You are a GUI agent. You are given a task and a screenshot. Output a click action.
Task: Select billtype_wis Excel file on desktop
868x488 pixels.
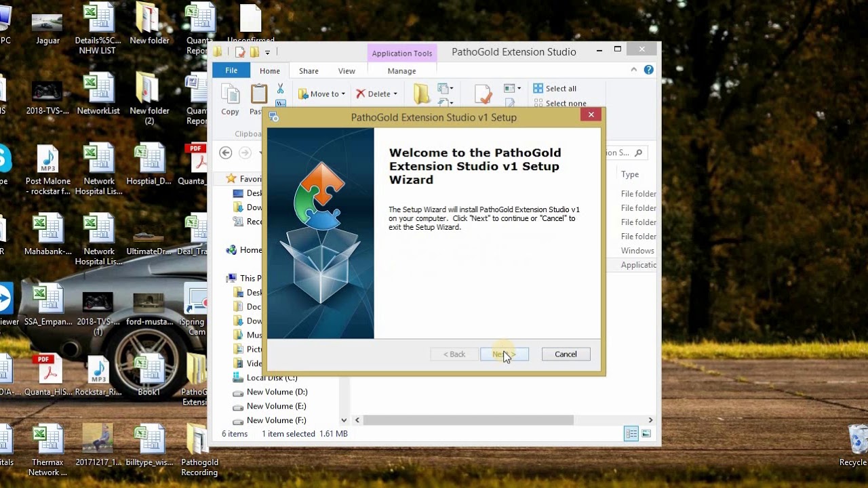[149, 447]
